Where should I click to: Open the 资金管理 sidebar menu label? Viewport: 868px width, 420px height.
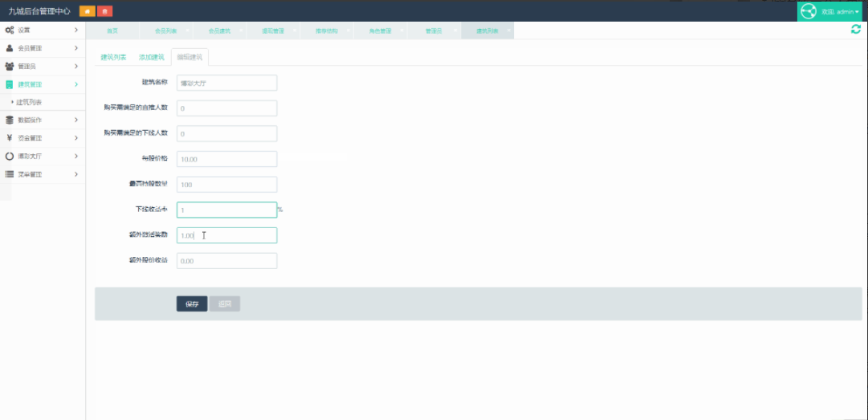(30, 138)
